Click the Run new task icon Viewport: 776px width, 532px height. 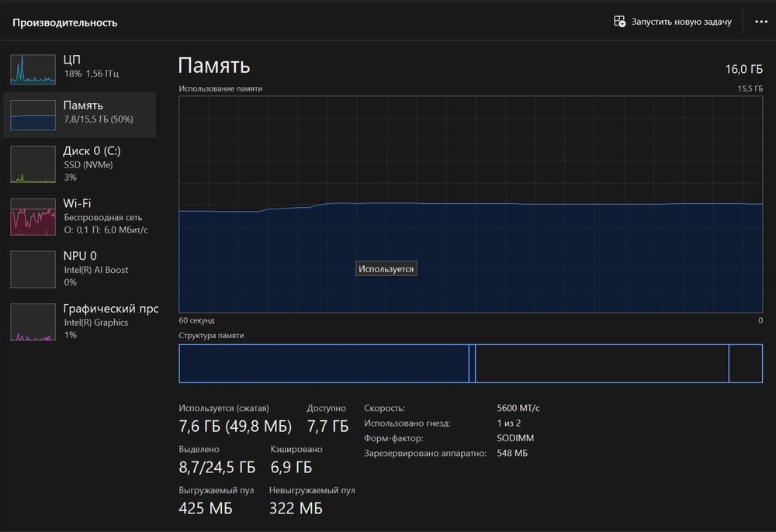[x=619, y=21]
